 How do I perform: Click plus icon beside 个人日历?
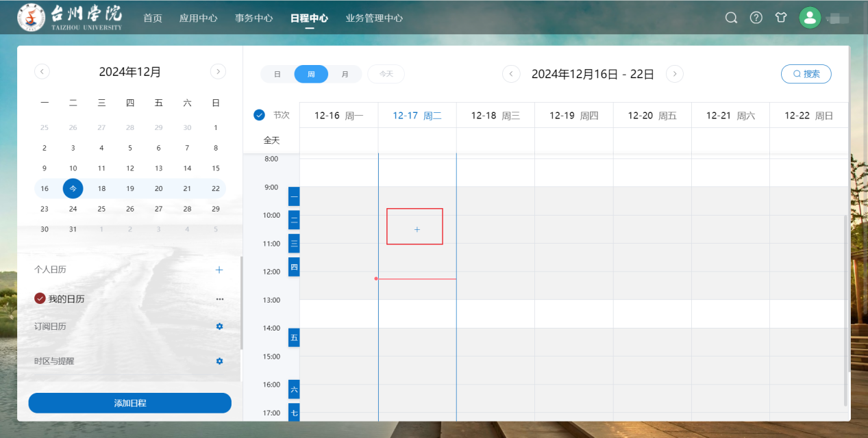pos(219,270)
